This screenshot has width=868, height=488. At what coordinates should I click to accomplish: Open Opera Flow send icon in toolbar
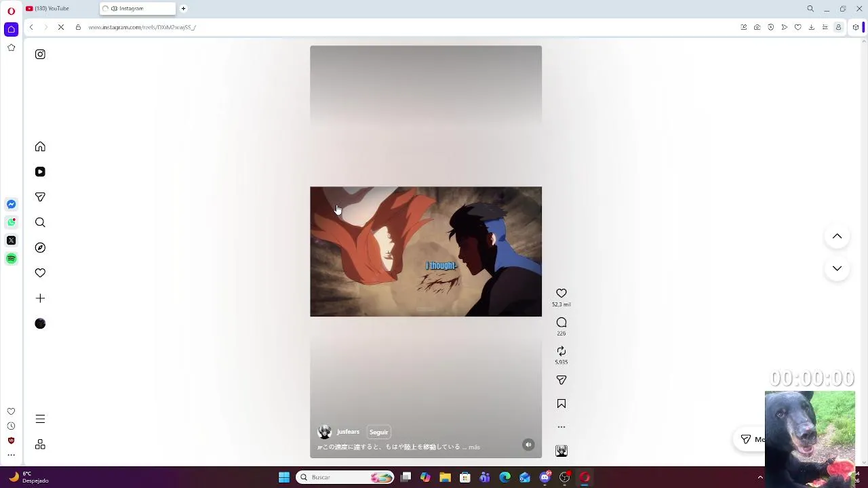coord(784,27)
